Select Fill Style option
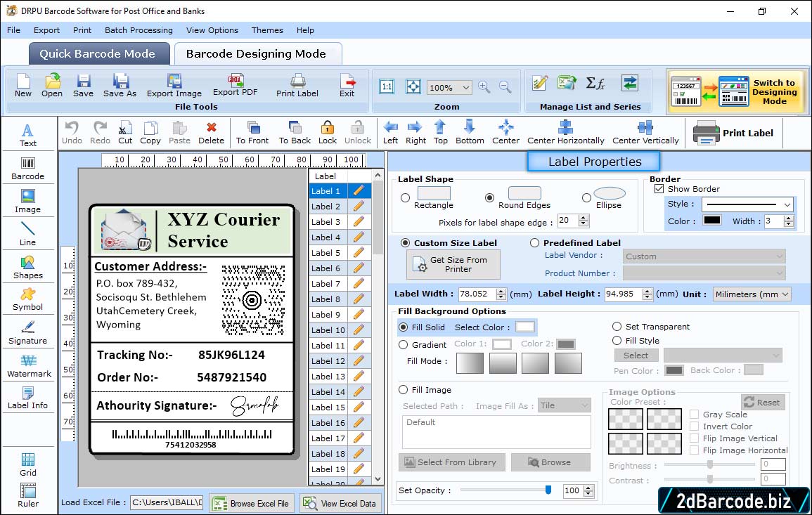The width and height of the screenshot is (812, 515). (617, 341)
